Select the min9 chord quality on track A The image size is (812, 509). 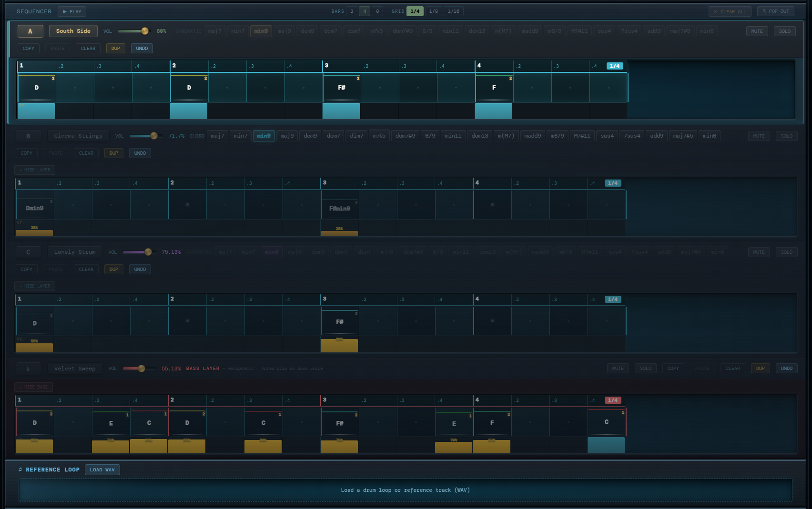click(x=261, y=30)
